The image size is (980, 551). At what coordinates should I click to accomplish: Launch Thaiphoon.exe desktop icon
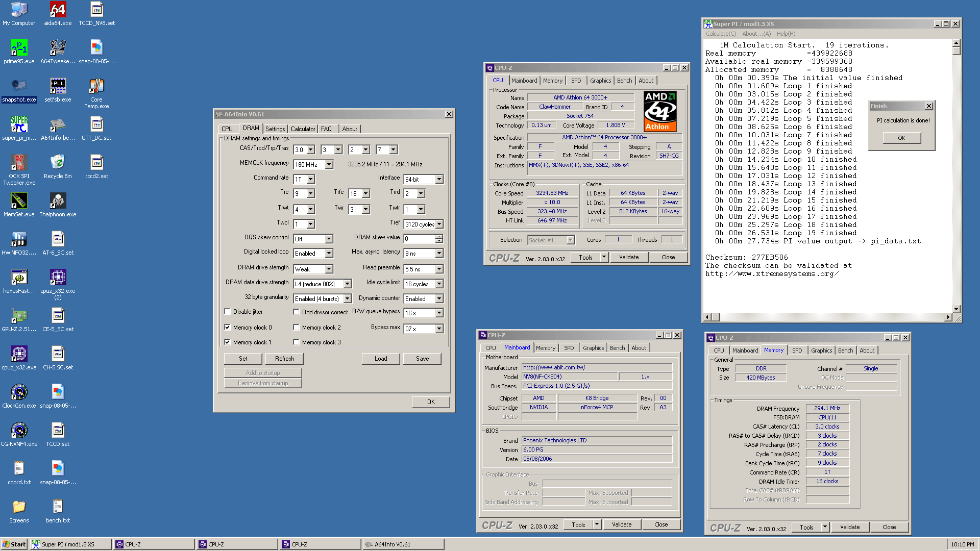tap(58, 205)
